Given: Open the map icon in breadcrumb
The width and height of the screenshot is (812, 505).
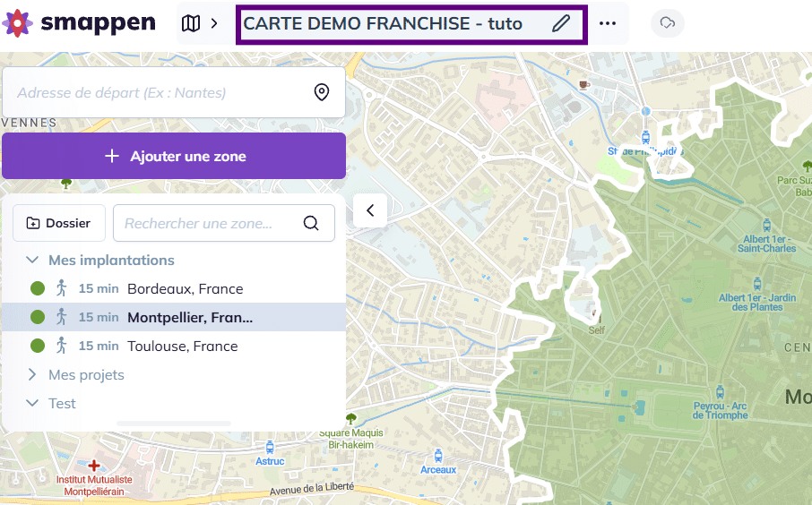Looking at the screenshot, I should click(x=190, y=23).
